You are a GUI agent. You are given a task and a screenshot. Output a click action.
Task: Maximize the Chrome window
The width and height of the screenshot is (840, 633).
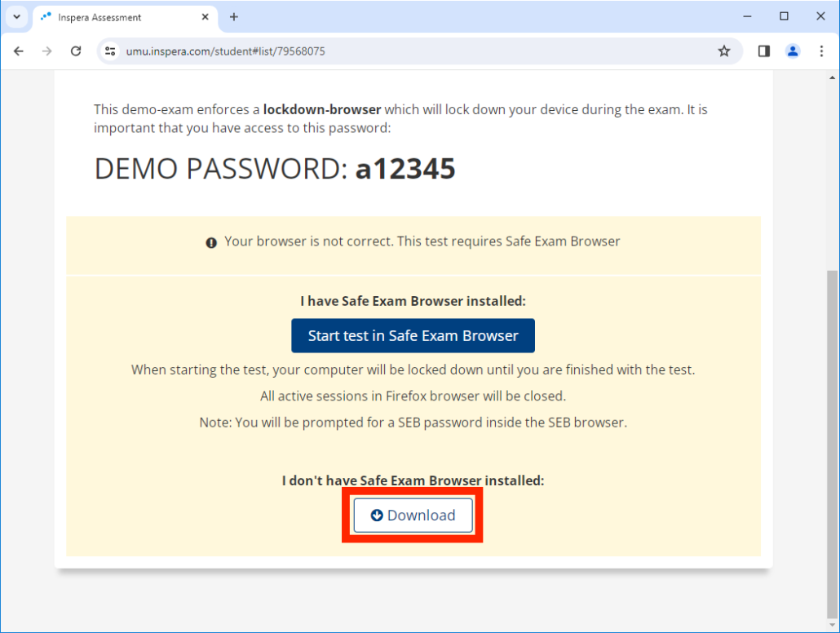pos(784,16)
